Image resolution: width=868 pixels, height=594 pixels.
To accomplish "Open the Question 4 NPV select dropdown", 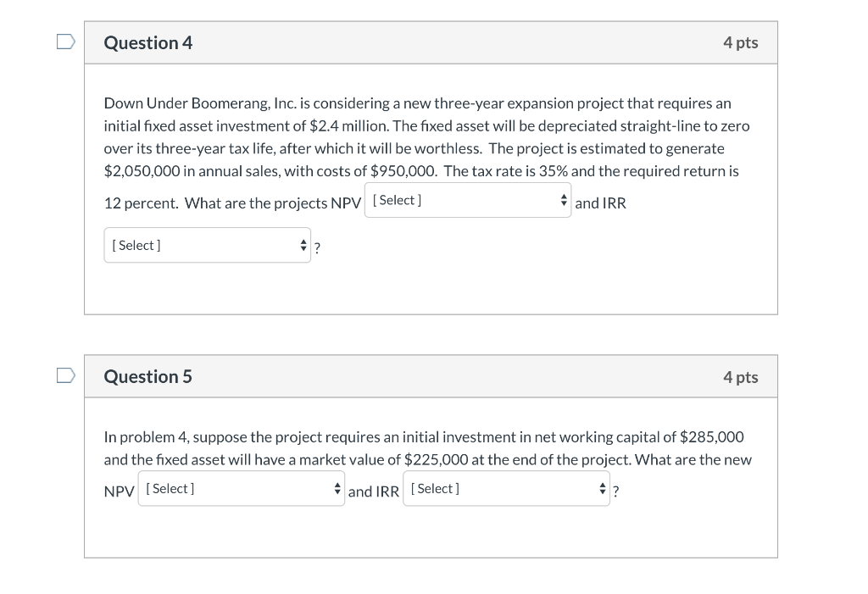I will pos(467,201).
